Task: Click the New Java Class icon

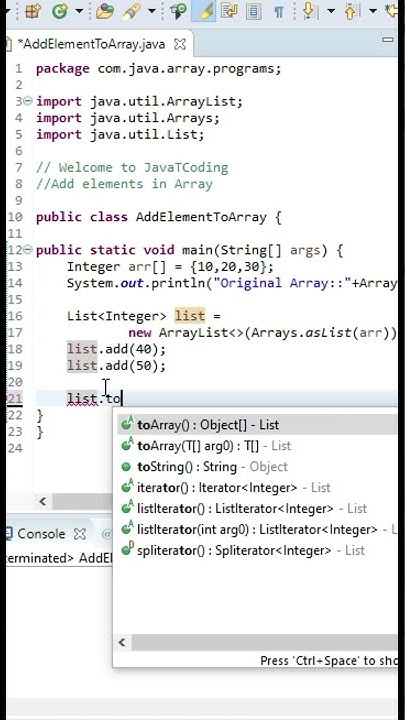Action: pos(60,11)
